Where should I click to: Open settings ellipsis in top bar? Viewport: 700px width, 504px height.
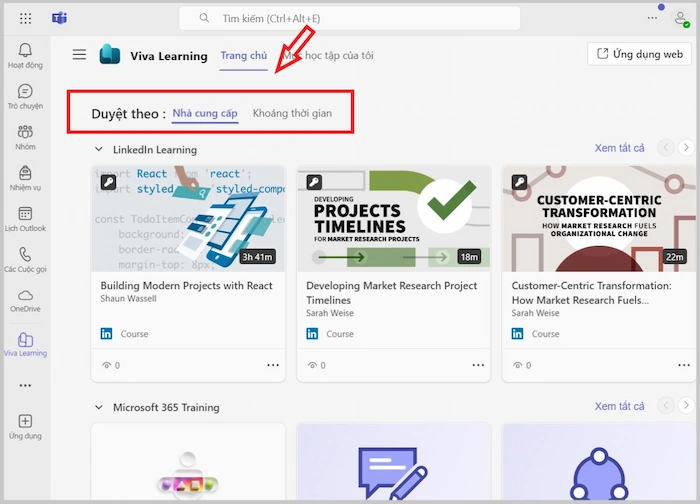652,18
